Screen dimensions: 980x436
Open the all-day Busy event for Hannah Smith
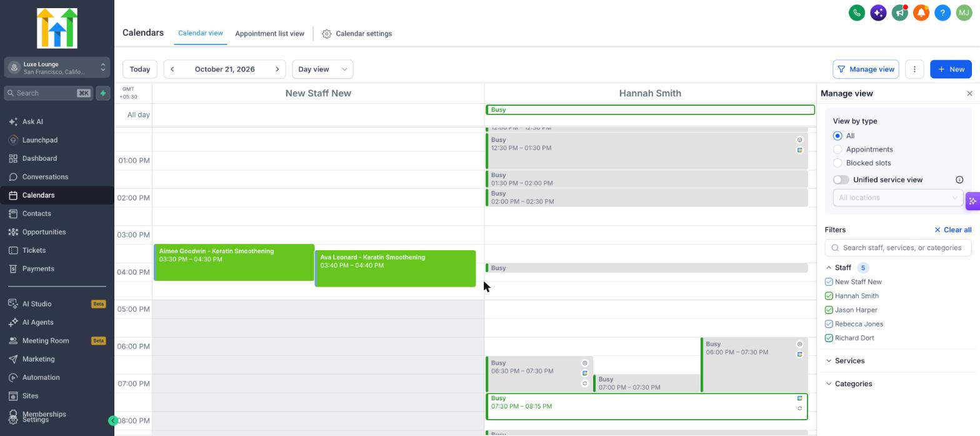click(650, 110)
